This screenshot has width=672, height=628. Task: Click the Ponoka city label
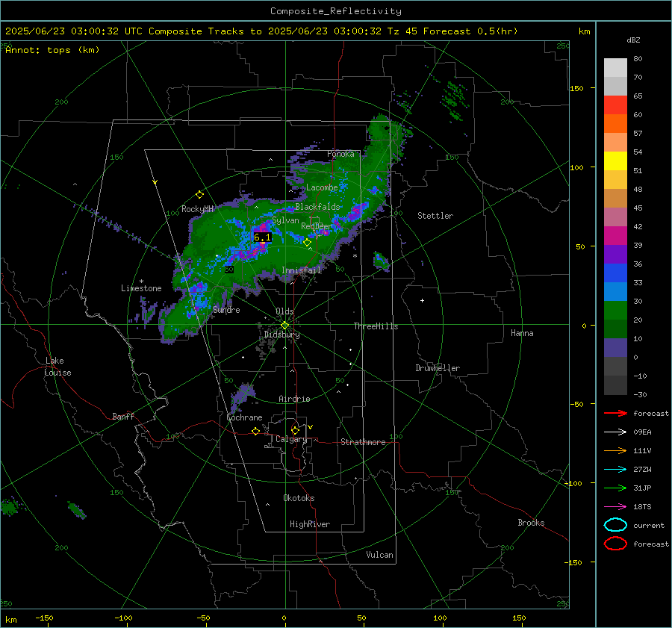coord(340,154)
